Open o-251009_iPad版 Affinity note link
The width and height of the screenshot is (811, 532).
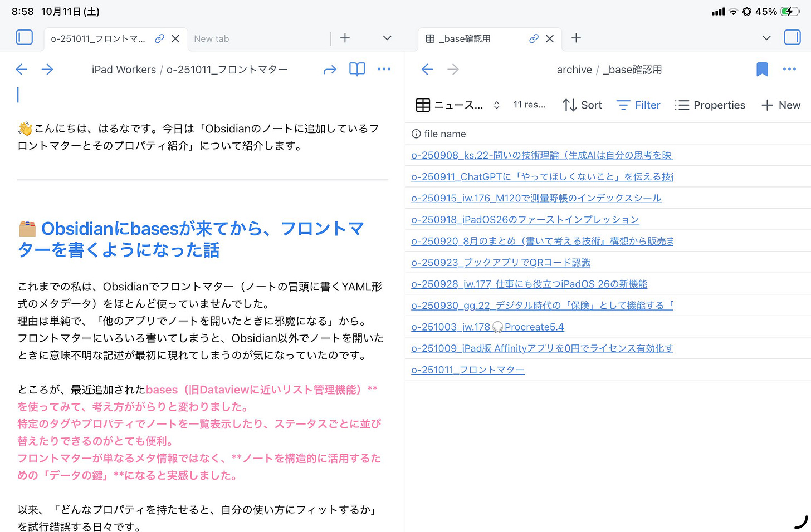tap(542, 348)
